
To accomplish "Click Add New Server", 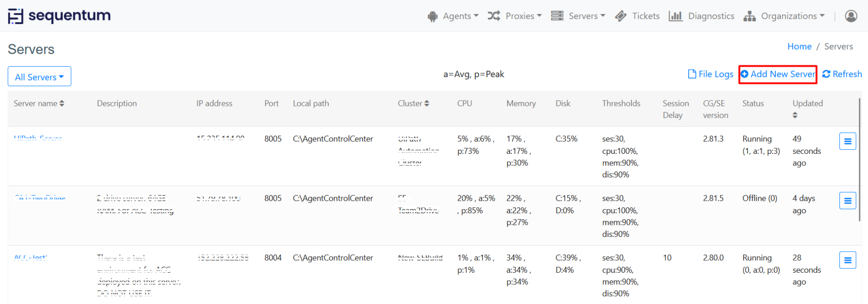I will tap(778, 74).
